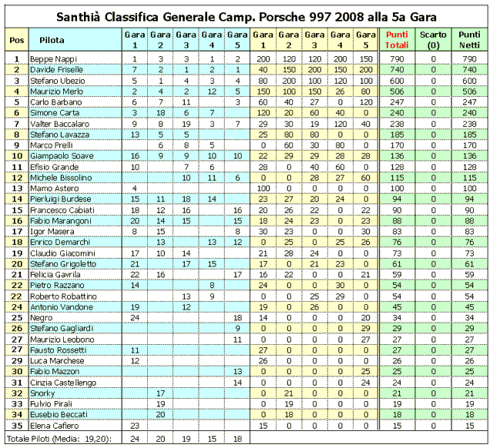Select driver name 'Fulvio Pirali'

click(52, 403)
